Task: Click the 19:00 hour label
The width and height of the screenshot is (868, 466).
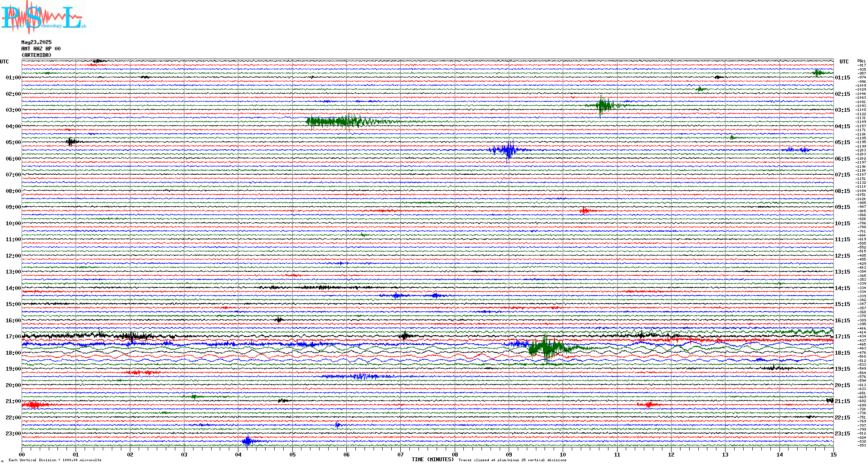Action: (13, 369)
